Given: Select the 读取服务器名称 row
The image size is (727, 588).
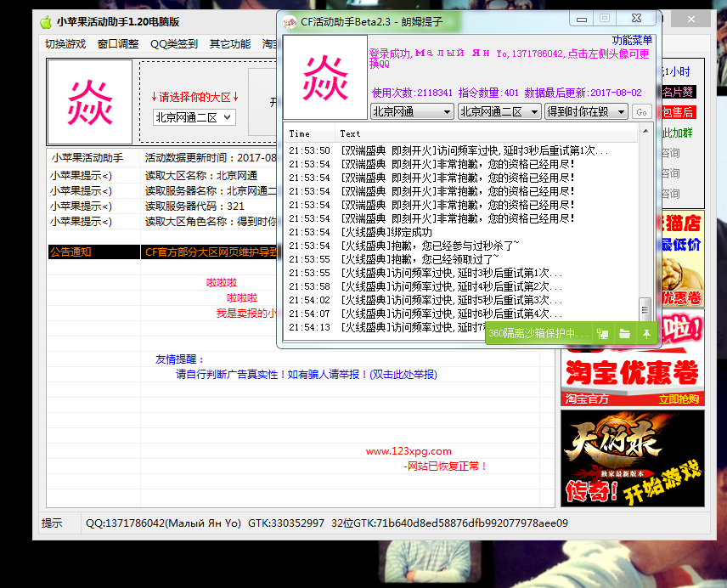Looking at the screenshot, I should tap(162, 190).
